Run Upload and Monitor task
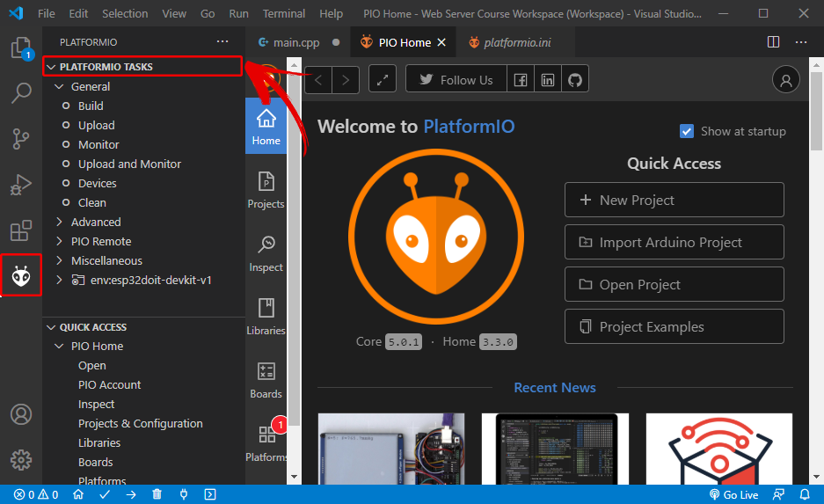Viewport: 824px width, 504px height. 129,164
